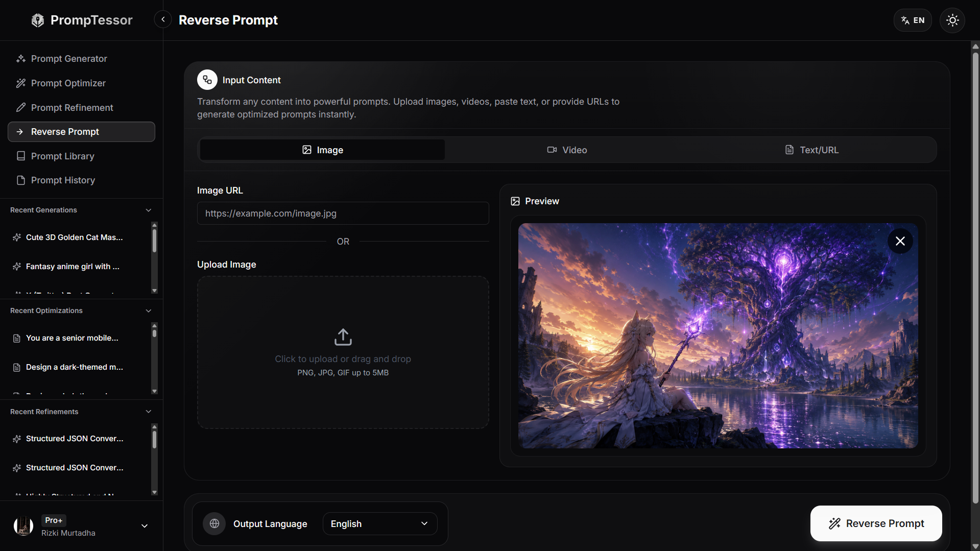Expand the Rizki Murtadha account menu

point(145,526)
